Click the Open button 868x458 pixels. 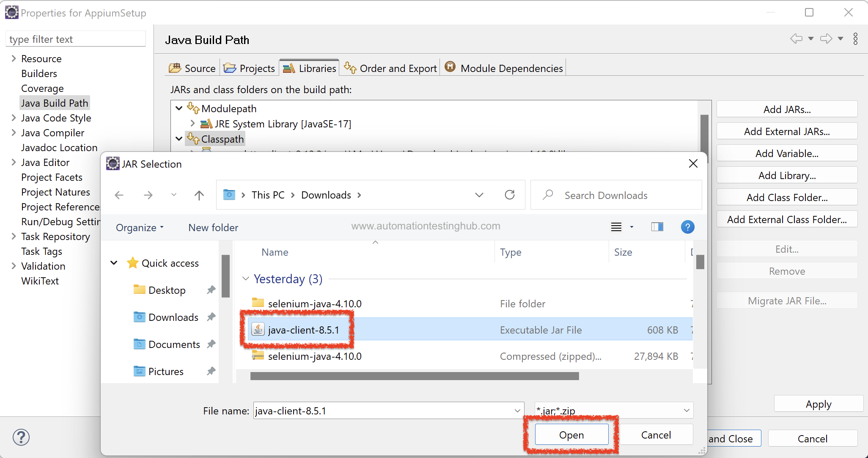tap(571, 435)
